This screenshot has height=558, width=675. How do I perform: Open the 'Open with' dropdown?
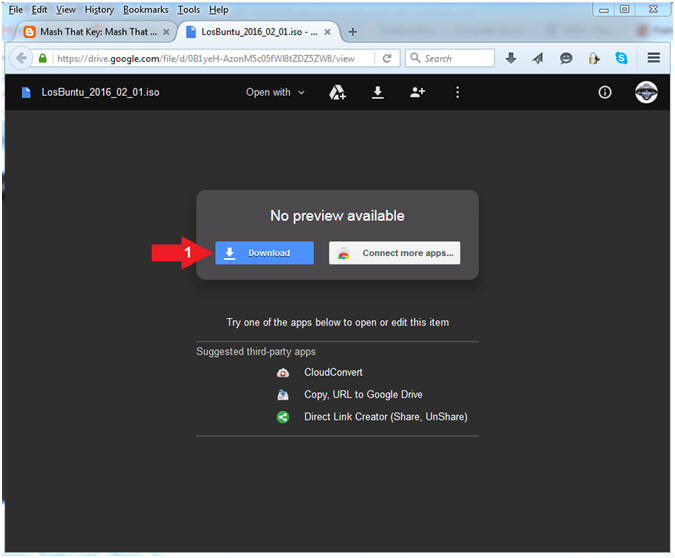(x=275, y=92)
